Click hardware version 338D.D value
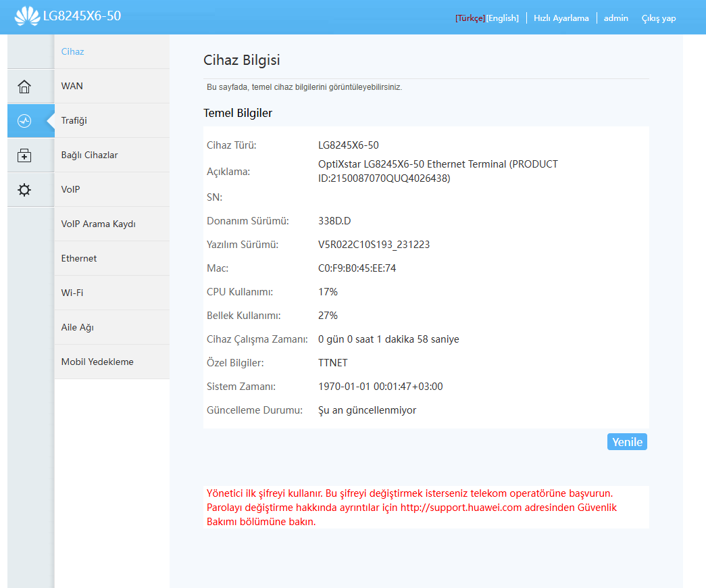This screenshot has width=706, height=588. pos(334,221)
